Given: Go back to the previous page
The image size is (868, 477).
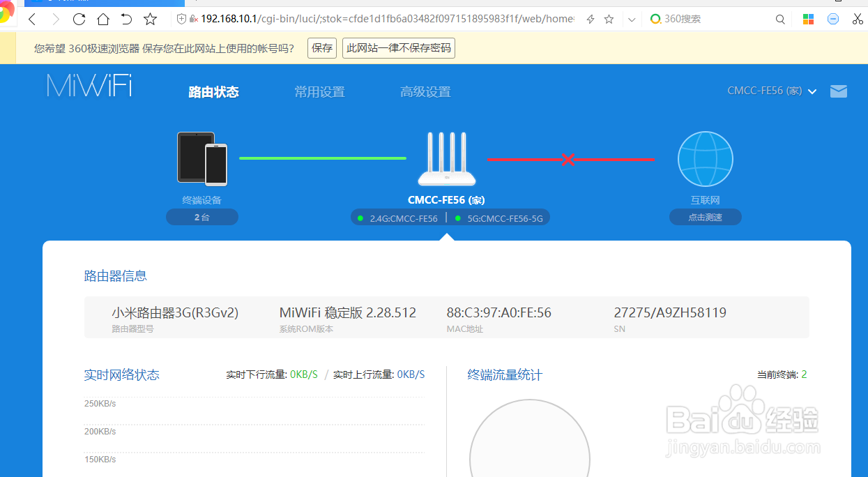Looking at the screenshot, I should pos(32,19).
